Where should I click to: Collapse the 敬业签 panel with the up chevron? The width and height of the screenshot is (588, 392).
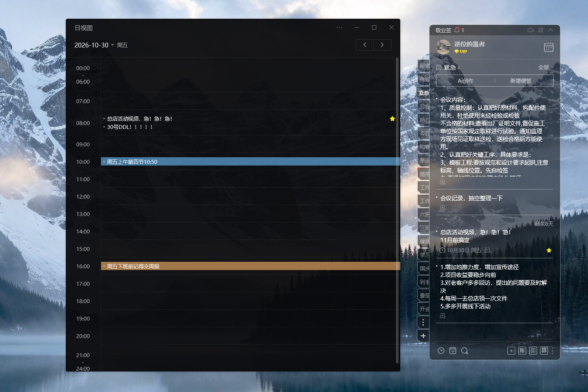[551, 30]
